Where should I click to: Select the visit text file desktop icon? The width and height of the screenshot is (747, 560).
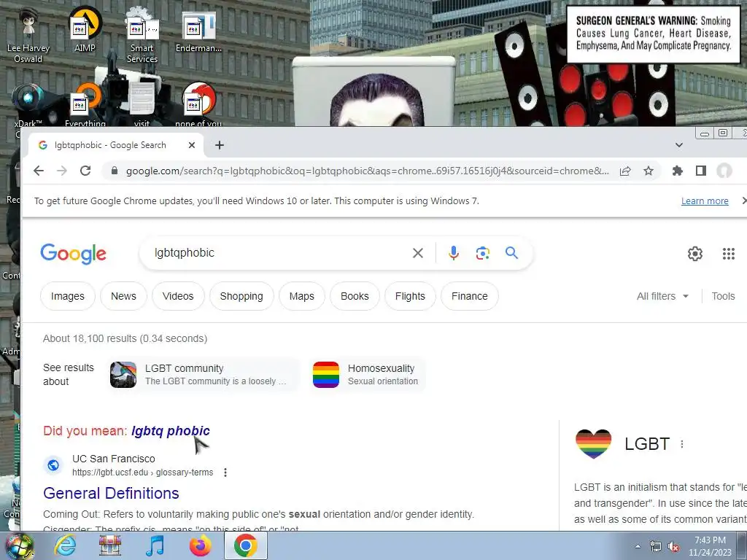(x=142, y=105)
